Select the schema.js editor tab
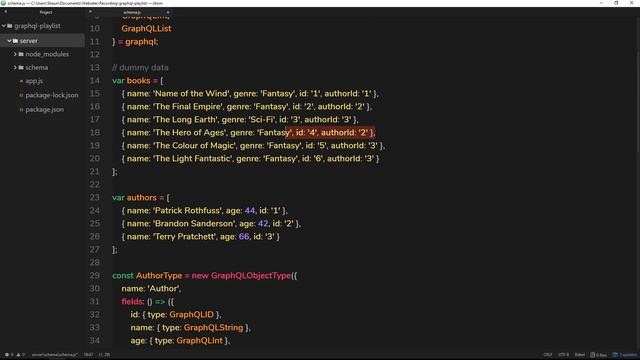 132,12
